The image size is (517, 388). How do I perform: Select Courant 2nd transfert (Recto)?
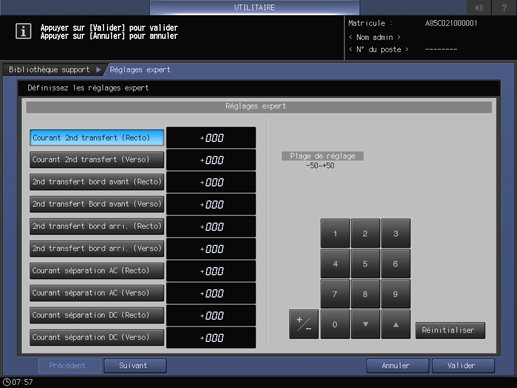click(x=97, y=138)
